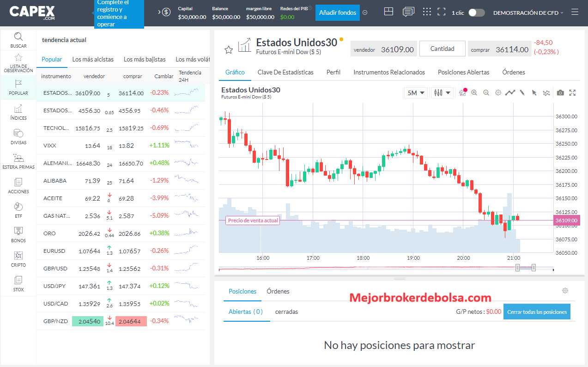Click Añadir fondos button
This screenshot has height=367, width=588.
tap(338, 12)
